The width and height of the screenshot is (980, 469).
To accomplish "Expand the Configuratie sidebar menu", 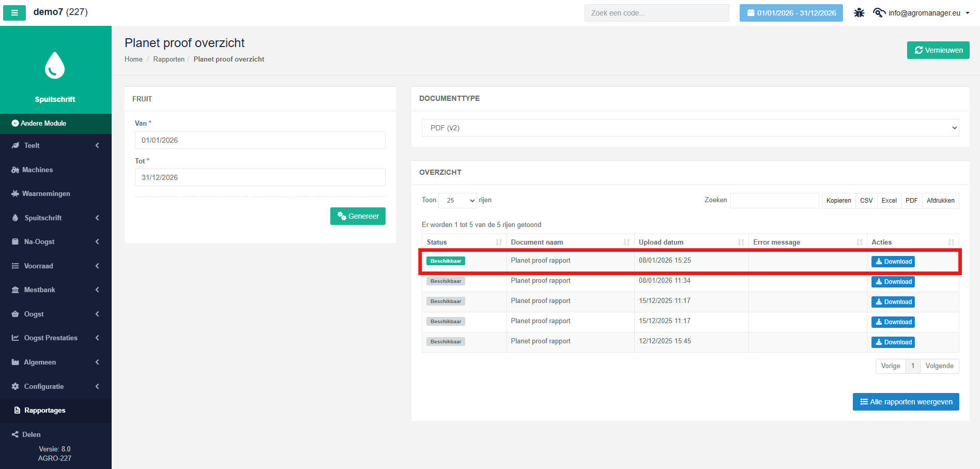I will pos(56,386).
